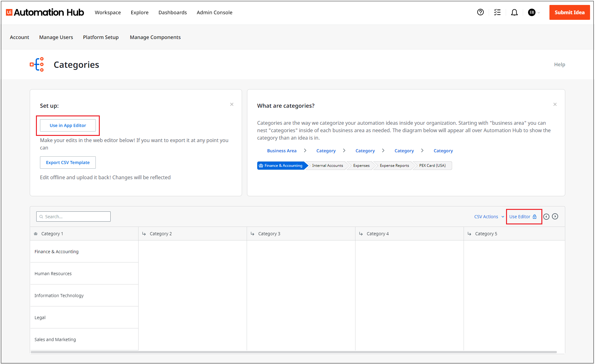Open the Explore menu
595x364 pixels.
point(140,12)
